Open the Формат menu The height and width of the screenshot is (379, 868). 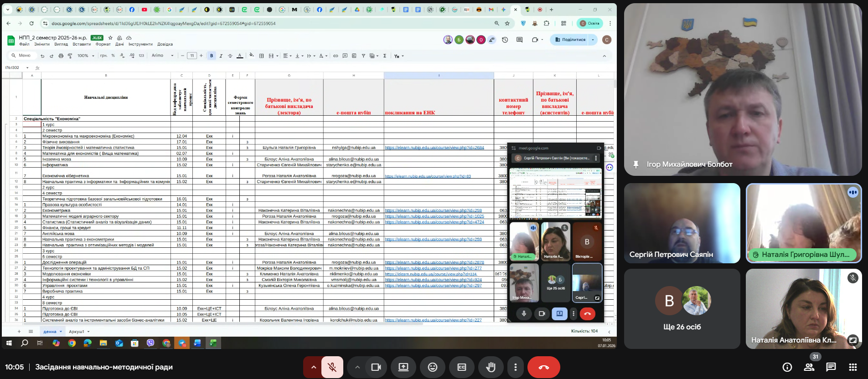[103, 44]
